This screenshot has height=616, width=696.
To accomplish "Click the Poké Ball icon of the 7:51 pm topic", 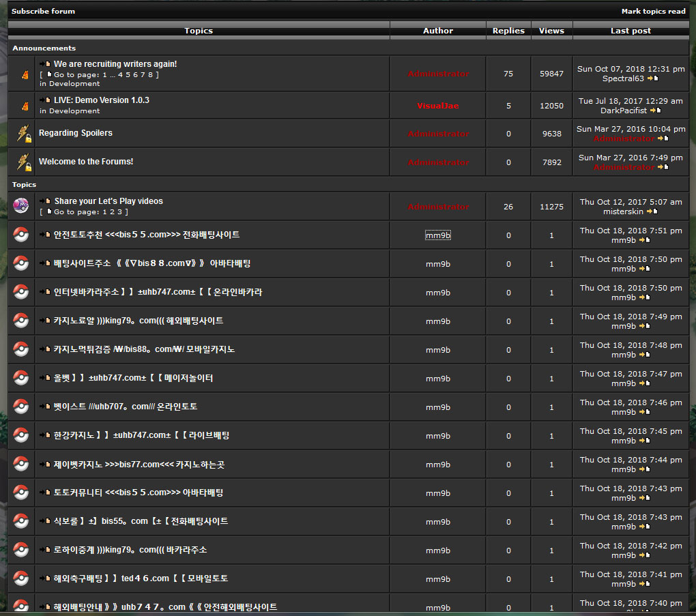I will pos(21,235).
